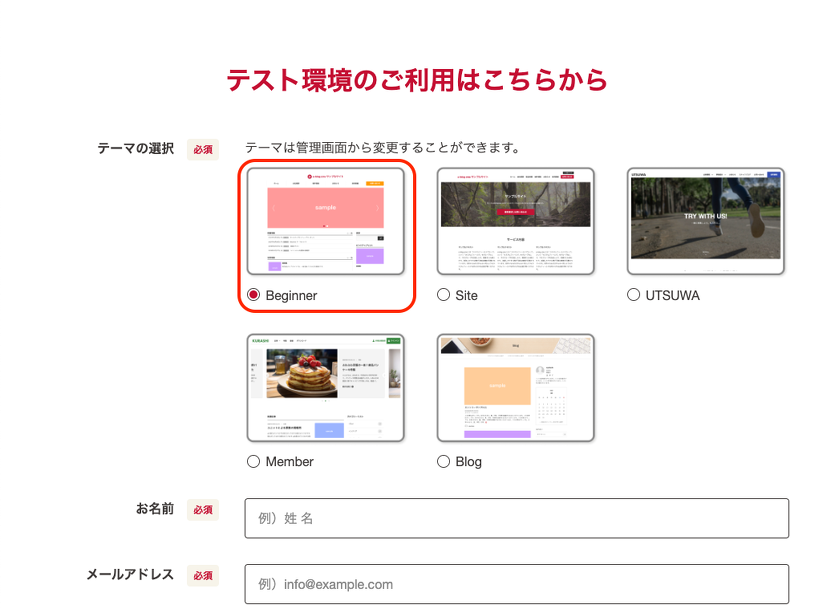The width and height of the screenshot is (835, 613).
Task: Pick the UTSUWA theme radio button
Action: [634, 295]
